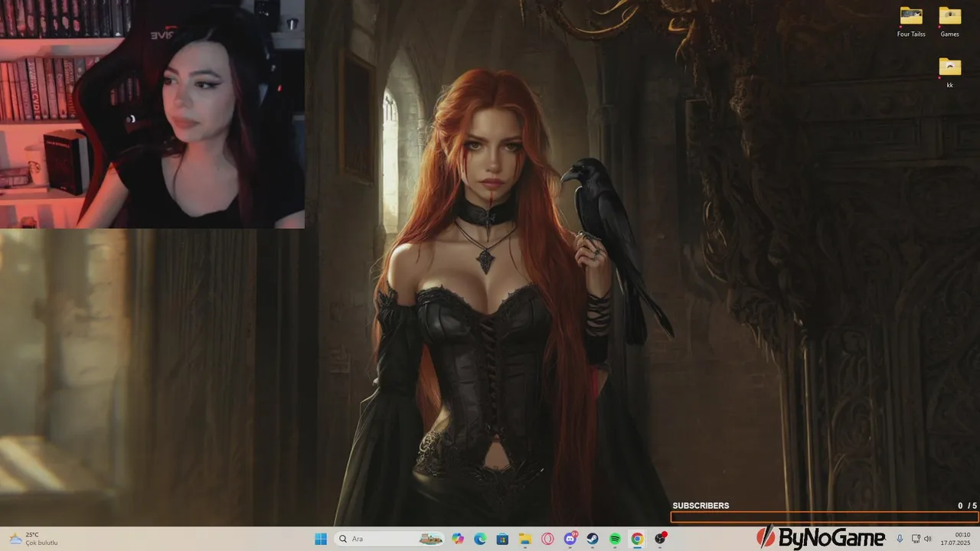Open Microsoft Store from taskbar
Viewport: 980px width, 551px height.
coord(502,539)
